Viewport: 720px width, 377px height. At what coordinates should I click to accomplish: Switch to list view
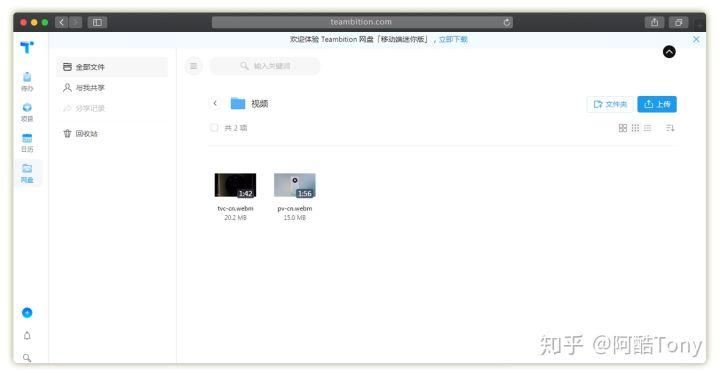coord(647,128)
